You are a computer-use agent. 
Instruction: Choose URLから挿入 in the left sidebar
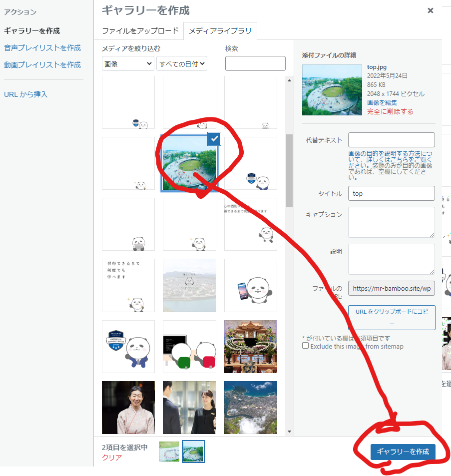[26, 94]
